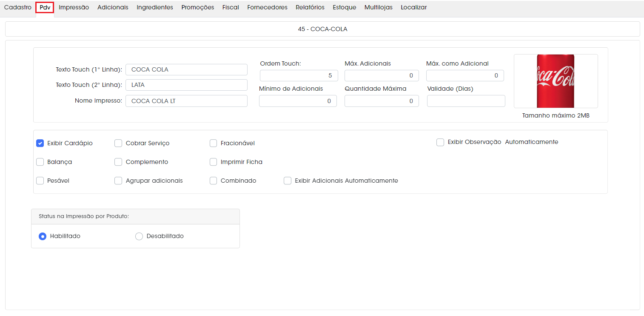This screenshot has height=316, width=644.
Task: Enable the Cobrar Serviço checkbox
Action: pos(118,143)
